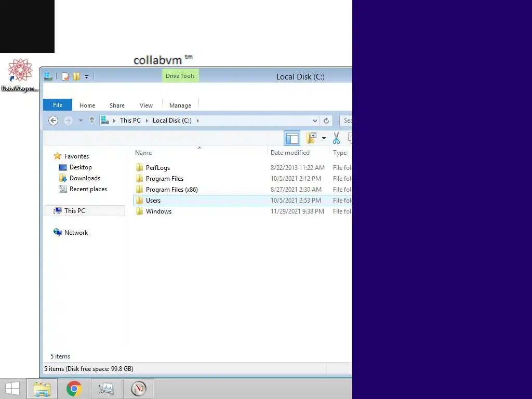Screen dimensions: 532x399
Task: Select the PerfLogs folder name
Action: click(x=158, y=168)
